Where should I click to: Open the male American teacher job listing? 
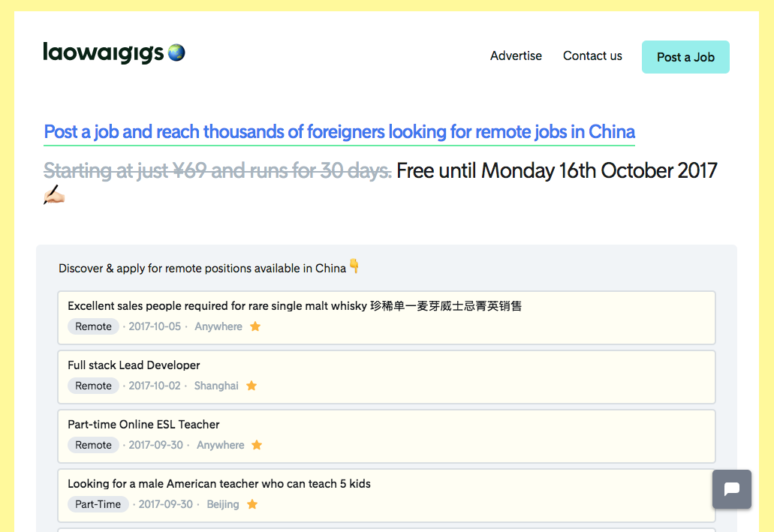tap(387, 495)
